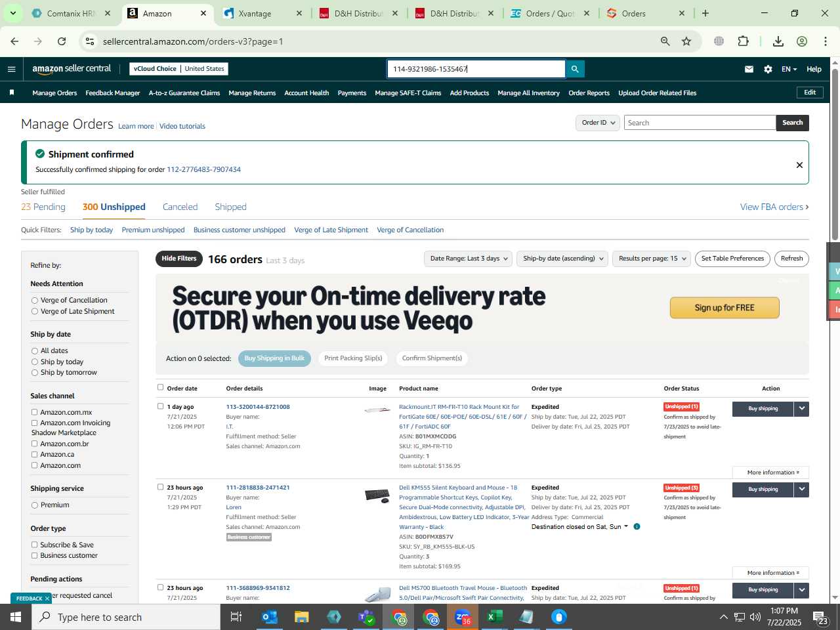Click the browser back arrow
840x630 pixels.
point(14,41)
